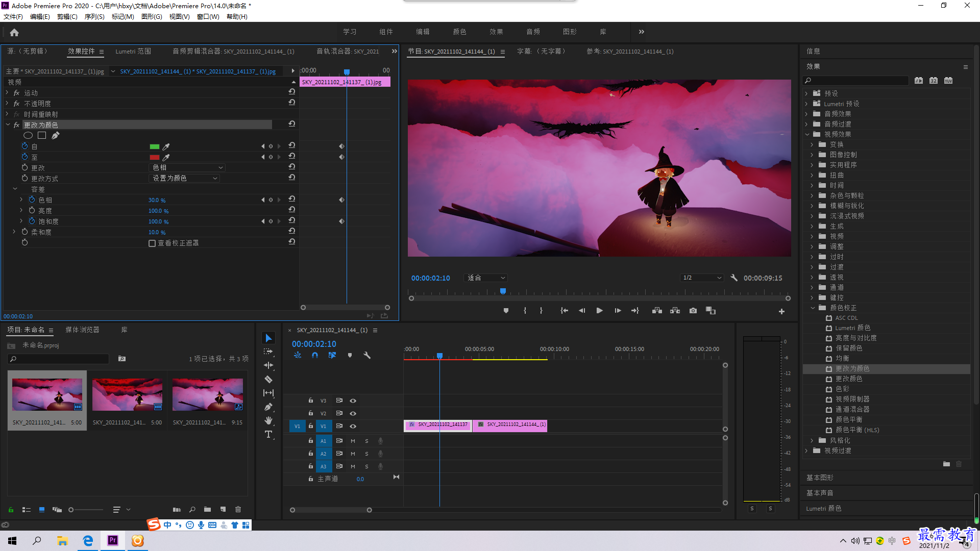Open playback resolution dropdown 1/2
Viewport: 980px width, 551px height.
click(702, 278)
